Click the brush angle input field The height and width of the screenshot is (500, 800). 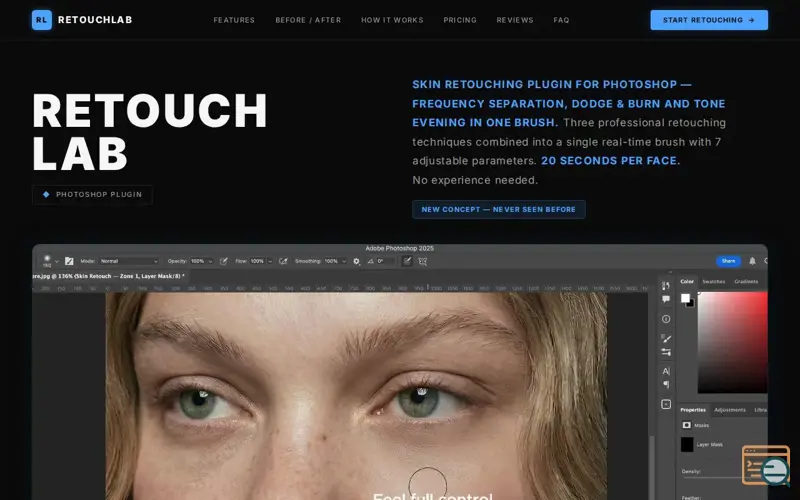(x=385, y=261)
